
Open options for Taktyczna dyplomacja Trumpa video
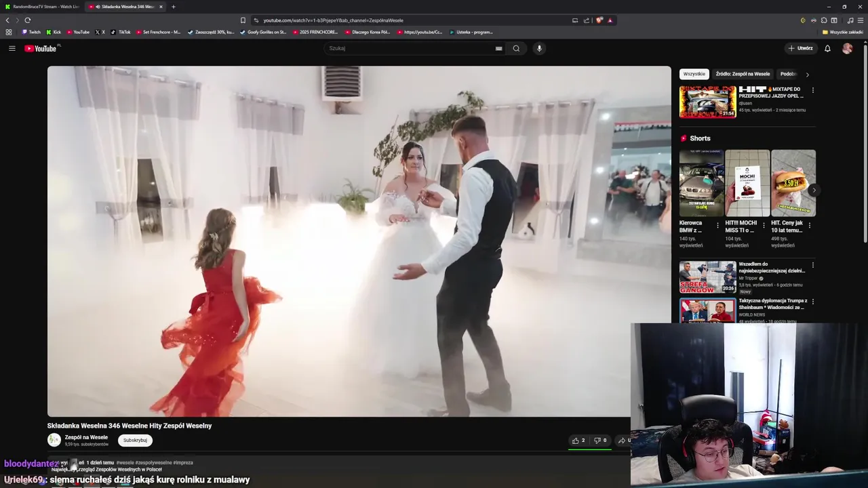point(812,302)
